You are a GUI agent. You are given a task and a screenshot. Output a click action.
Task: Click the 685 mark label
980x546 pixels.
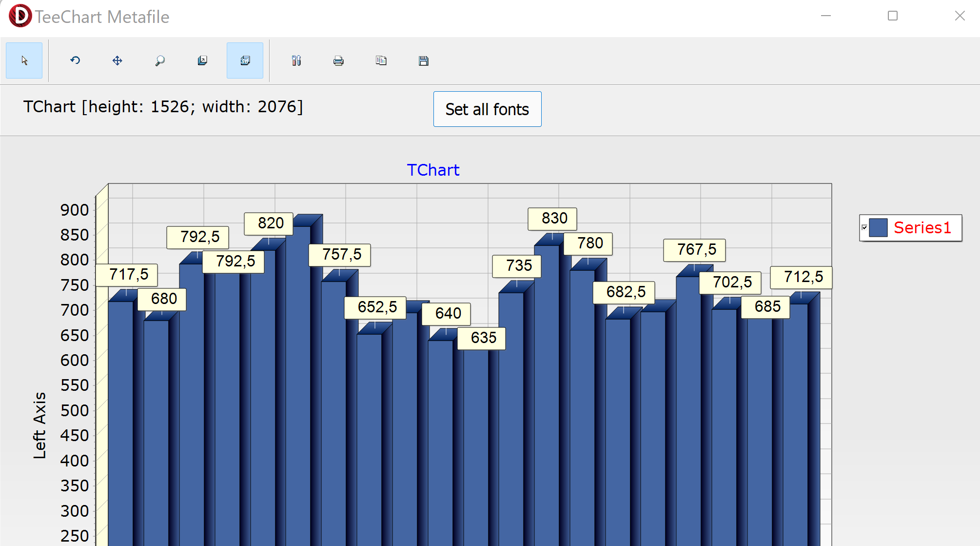pyautogui.click(x=765, y=307)
